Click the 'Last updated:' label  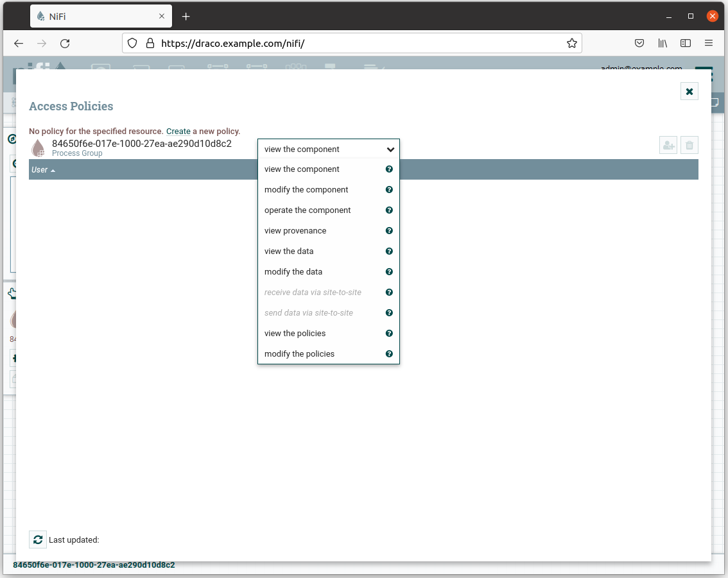click(74, 540)
